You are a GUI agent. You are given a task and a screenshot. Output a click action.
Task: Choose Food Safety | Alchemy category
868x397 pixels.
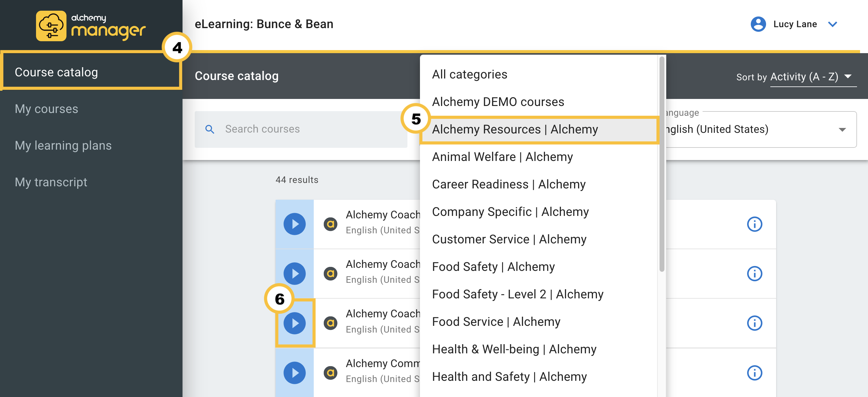pyautogui.click(x=494, y=267)
